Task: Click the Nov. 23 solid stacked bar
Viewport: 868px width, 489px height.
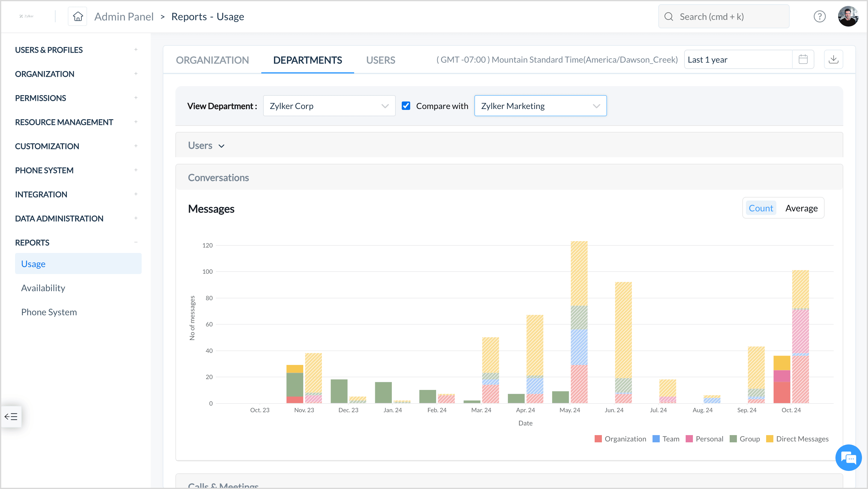Action: click(294, 384)
